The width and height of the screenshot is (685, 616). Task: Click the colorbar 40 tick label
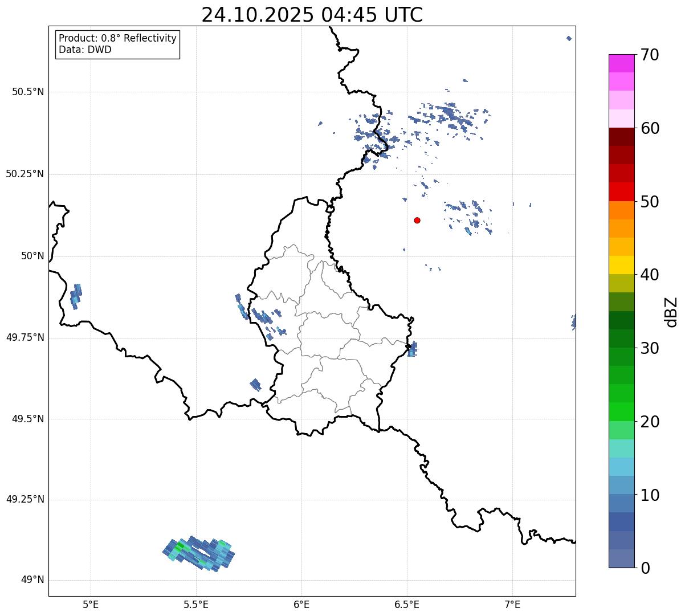[x=650, y=275]
